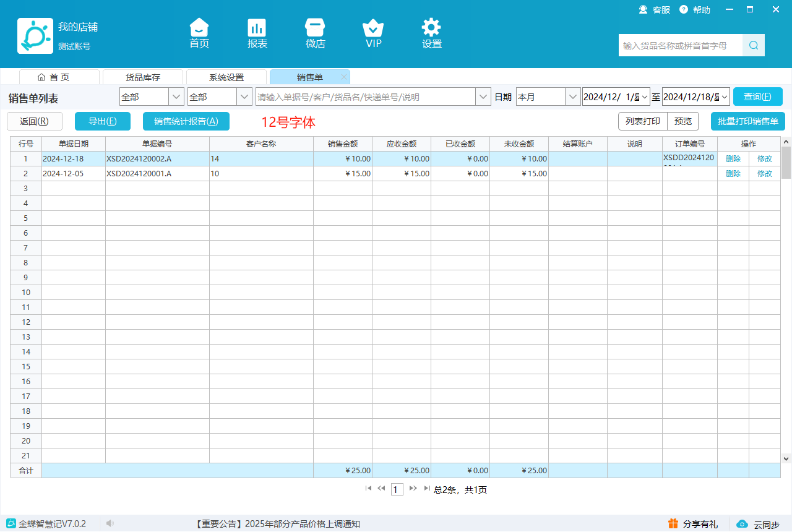This screenshot has height=532, width=792.
Task: Click the 分享有礼 gift icon
Action: pyautogui.click(x=673, y=523)
